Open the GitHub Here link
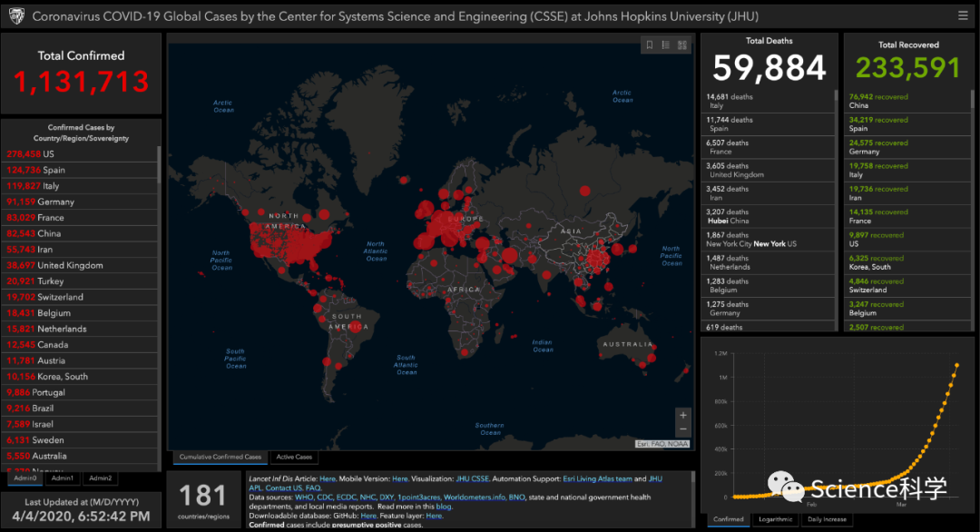This screenshot has height=532, width=980. (x=368, y=517)
